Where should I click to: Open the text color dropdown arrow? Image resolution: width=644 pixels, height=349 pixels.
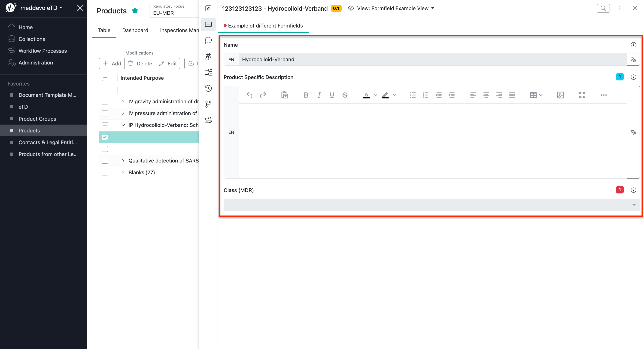[375, 95]
